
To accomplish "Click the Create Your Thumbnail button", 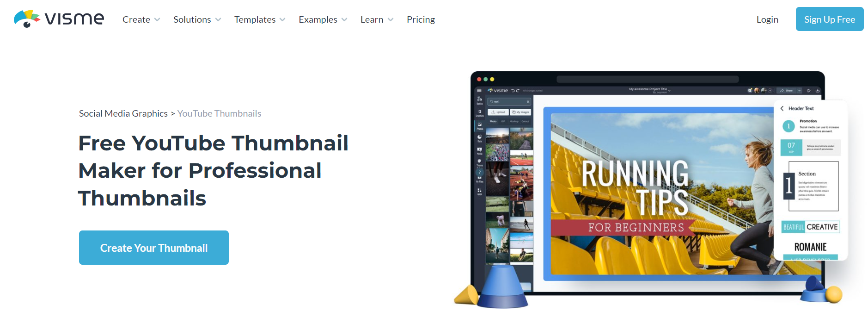I will [x=154, y=248].
